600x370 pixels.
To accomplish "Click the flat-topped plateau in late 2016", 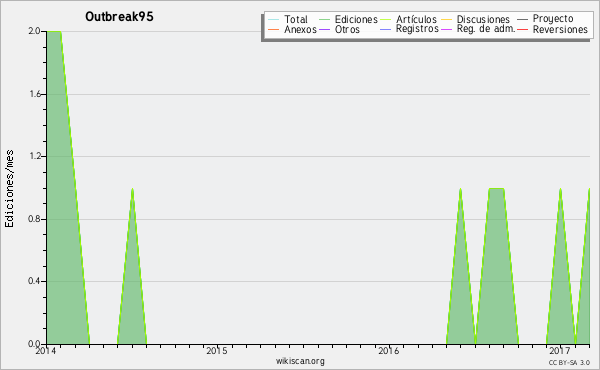I will tap(496, 189).
